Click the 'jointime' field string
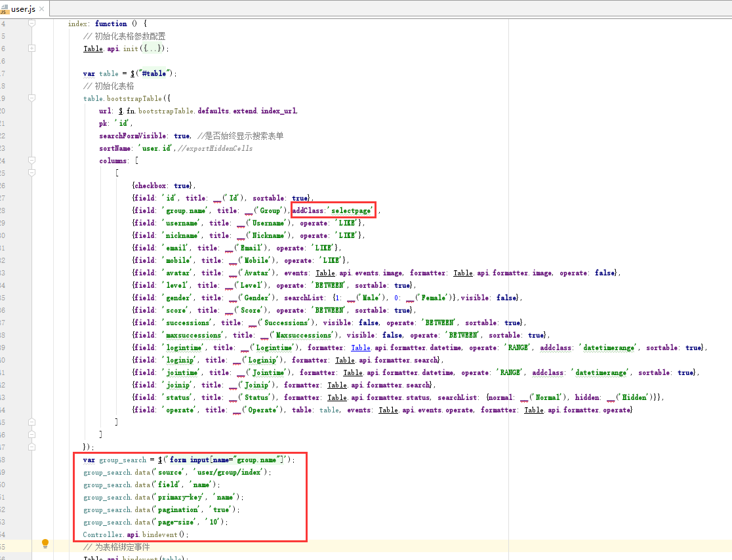The height and width of the screenshot is (560, 732). pyautogui.click(x=182, y=372)
